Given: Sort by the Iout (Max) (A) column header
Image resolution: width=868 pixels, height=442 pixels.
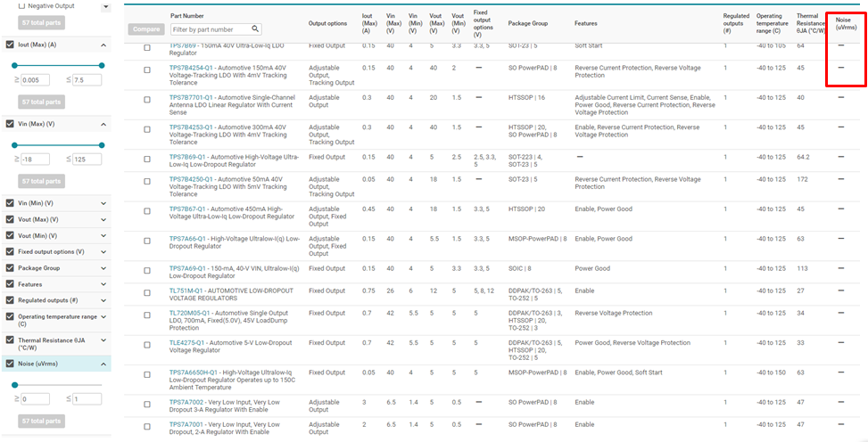Looking at the screenshot, I should tap(369, 24).
